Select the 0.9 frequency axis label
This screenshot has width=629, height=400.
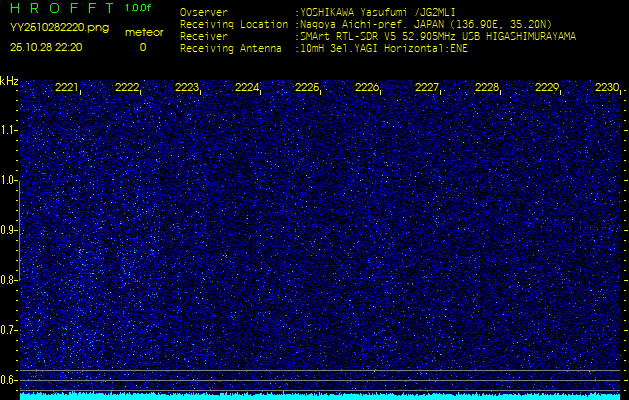[9, 230]
